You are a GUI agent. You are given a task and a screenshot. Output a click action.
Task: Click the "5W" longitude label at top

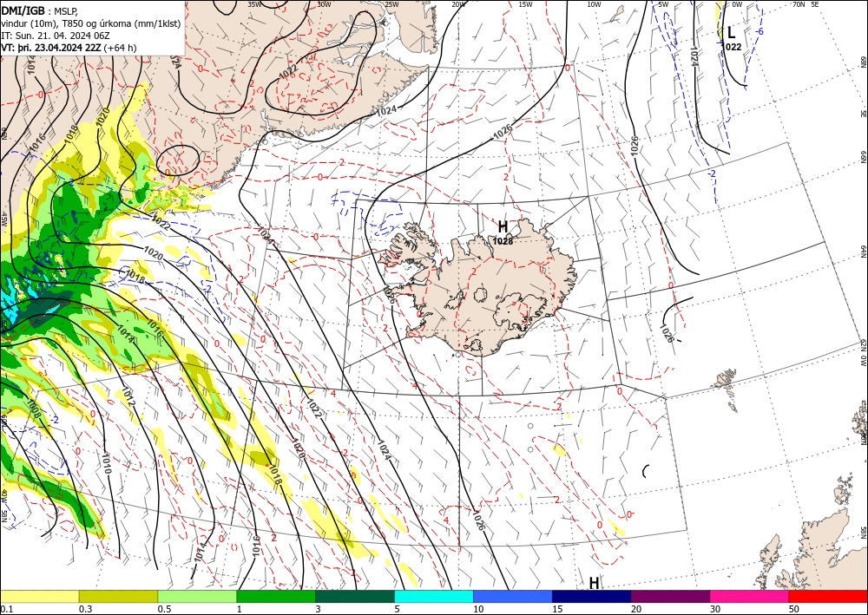point(664,4)
